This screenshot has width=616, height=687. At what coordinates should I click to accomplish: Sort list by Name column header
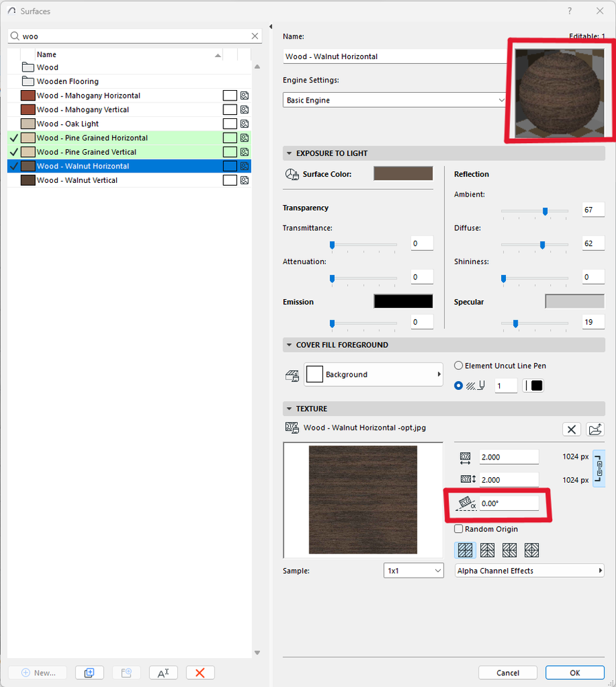pyautogui.click(x=129, y=54)
